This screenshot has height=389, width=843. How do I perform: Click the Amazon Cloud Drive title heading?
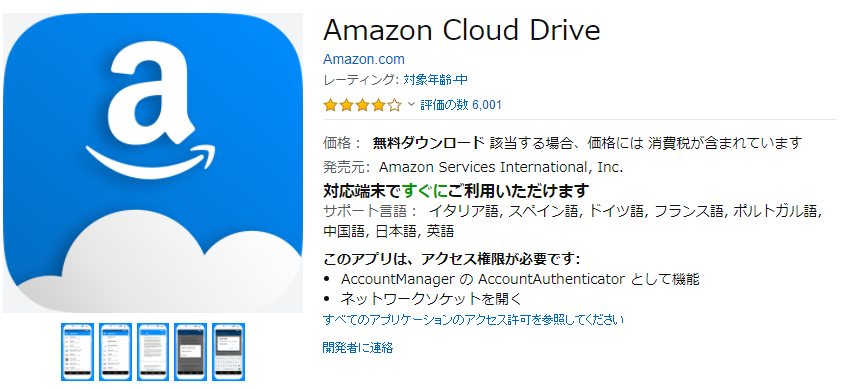pos(462,30)
